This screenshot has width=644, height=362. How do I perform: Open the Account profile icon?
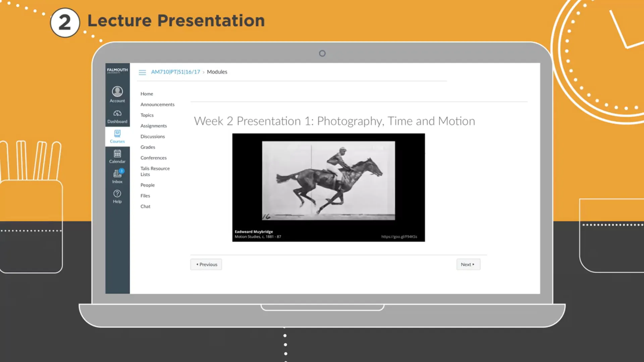coord(117,91)
